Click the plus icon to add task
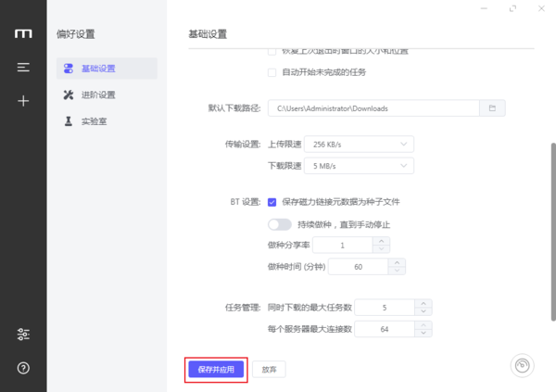Viewport: 556px width, 392px height. point(23,101)
